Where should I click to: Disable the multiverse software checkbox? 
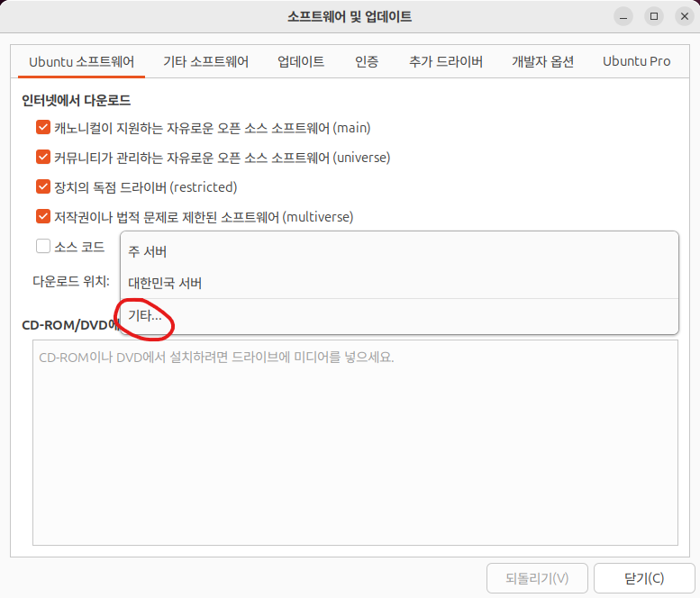click(43, 216)
